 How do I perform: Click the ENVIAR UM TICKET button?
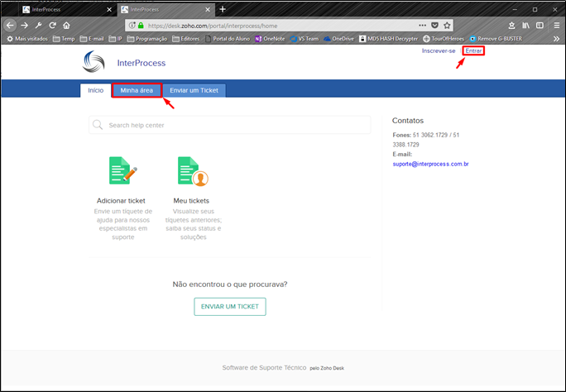pos(230,307)
